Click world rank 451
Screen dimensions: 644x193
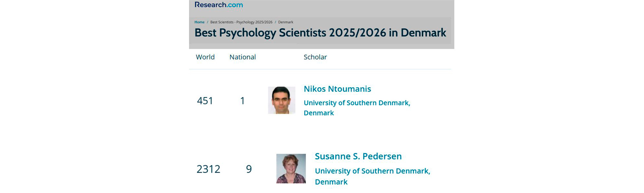205,101
